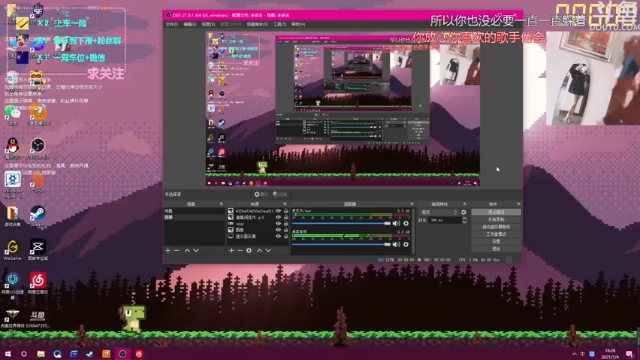
Task: Remove the selected source using the minus icon
Action: coord(240,250)
